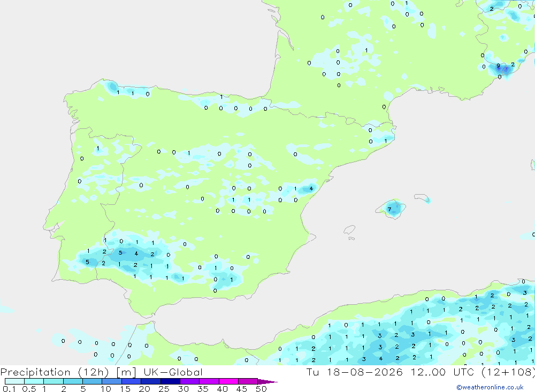Click the '0.1' legend label
This screenshot has height=392, width=535.
coord(9,389)
